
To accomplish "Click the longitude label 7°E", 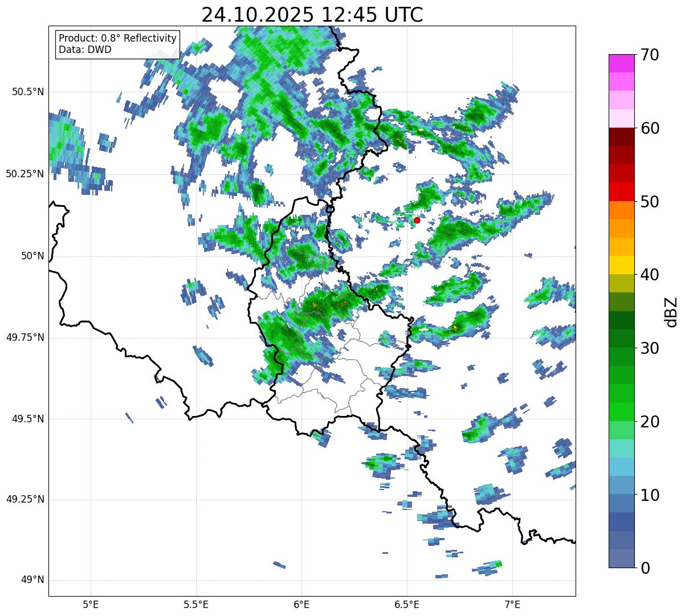I will (513, 604).
